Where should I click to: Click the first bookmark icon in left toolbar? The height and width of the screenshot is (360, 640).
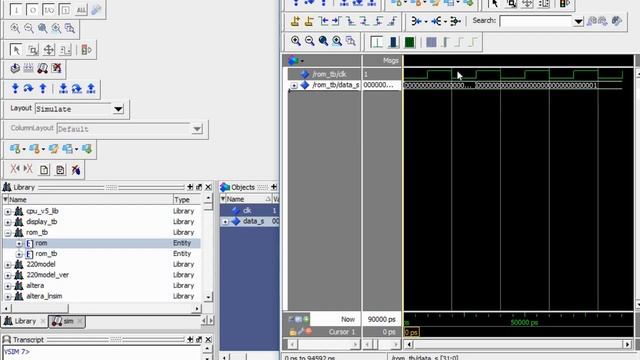pos(15,149)
